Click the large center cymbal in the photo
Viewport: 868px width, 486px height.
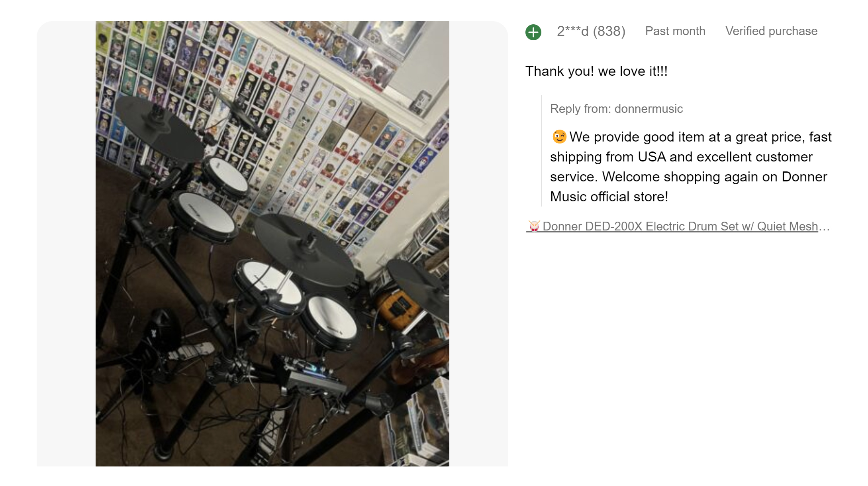pyautogui.click(x=304, y=249)
